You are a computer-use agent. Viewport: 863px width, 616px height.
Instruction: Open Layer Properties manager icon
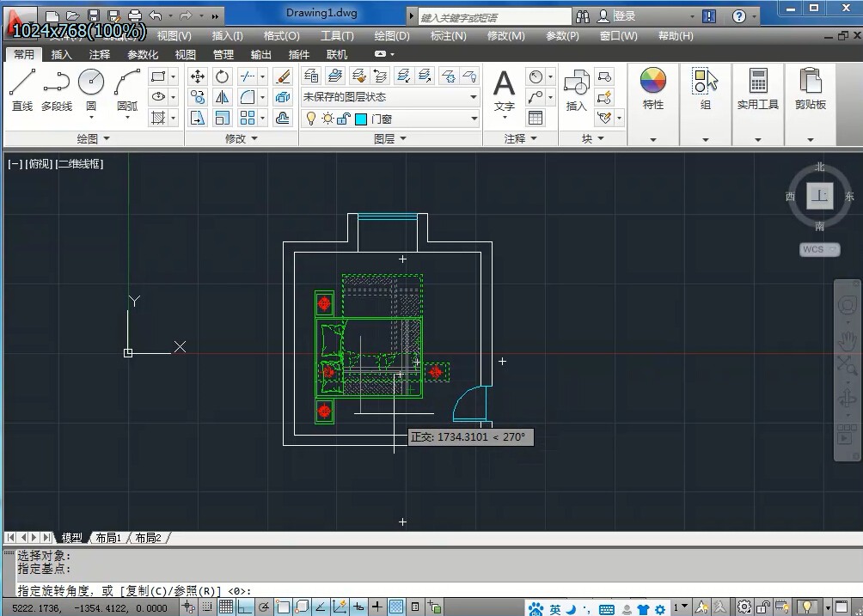311,76
